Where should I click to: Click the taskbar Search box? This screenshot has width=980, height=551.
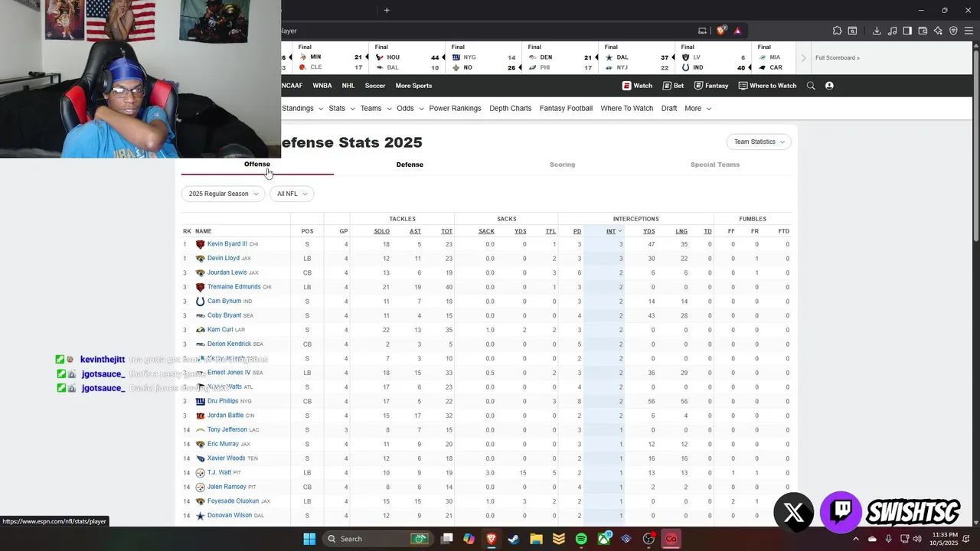[x=377, y=539]
